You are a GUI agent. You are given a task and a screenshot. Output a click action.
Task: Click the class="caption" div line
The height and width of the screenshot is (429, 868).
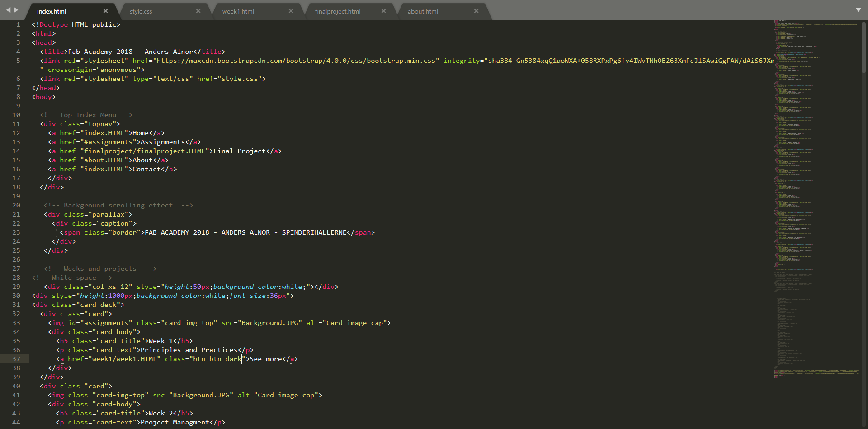[94, 223]
